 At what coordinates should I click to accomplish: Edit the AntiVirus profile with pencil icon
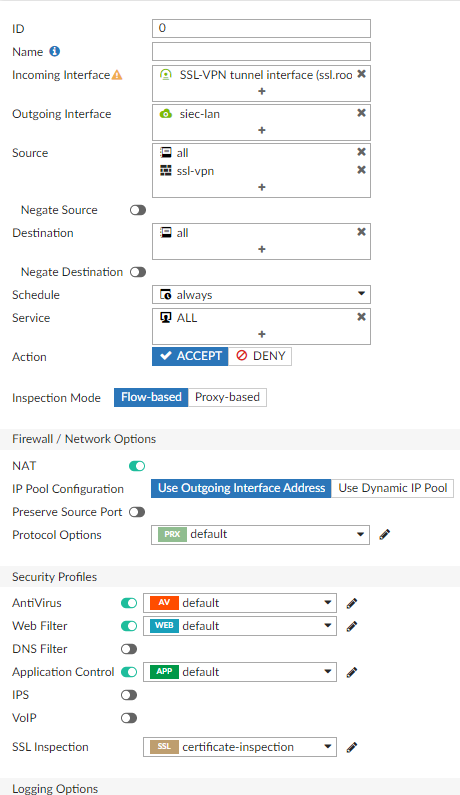click(x=351, y=603)
